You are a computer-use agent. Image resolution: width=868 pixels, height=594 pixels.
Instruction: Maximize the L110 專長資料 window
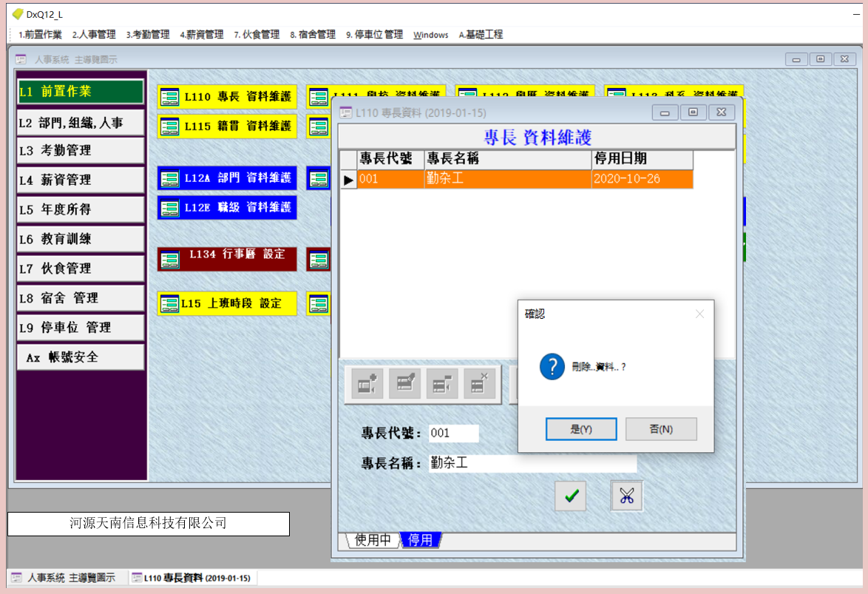click(x=693, y=112)
